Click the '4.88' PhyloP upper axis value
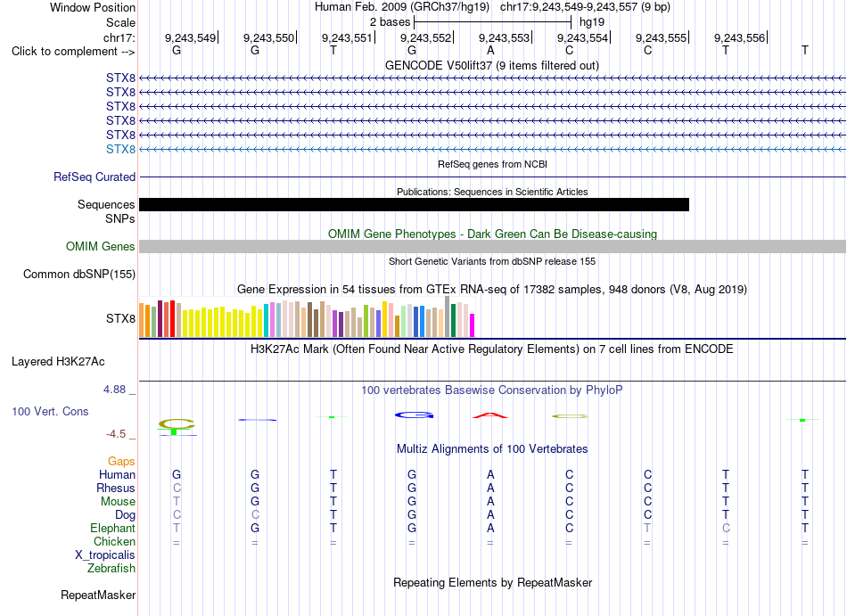 [114, 390]
